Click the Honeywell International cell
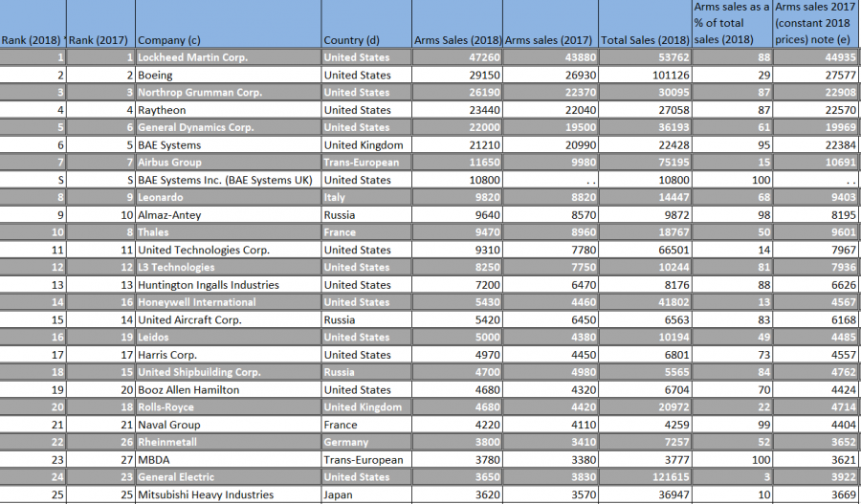861x504 pixels. point(229,302)
